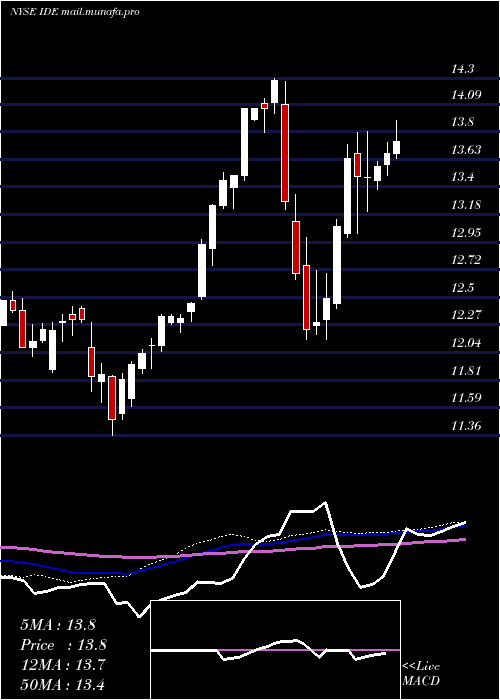Click the 50MA : 13.4 legend text

[x=63, y=684]
